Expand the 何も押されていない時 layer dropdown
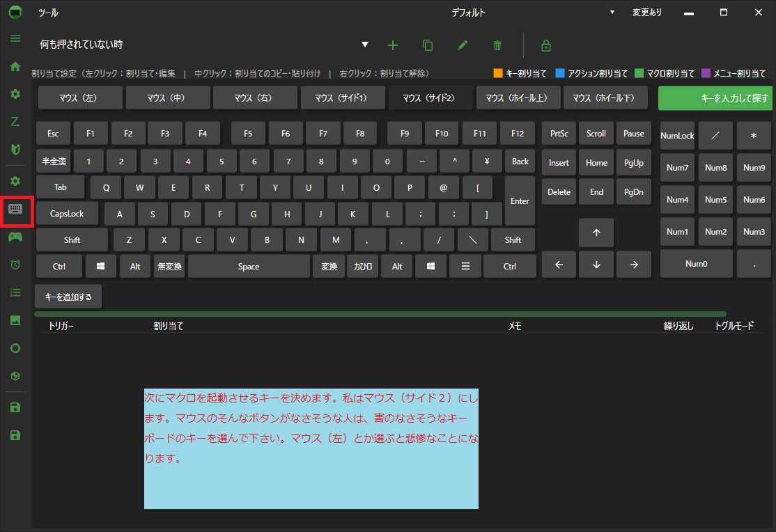 point(364,45)
